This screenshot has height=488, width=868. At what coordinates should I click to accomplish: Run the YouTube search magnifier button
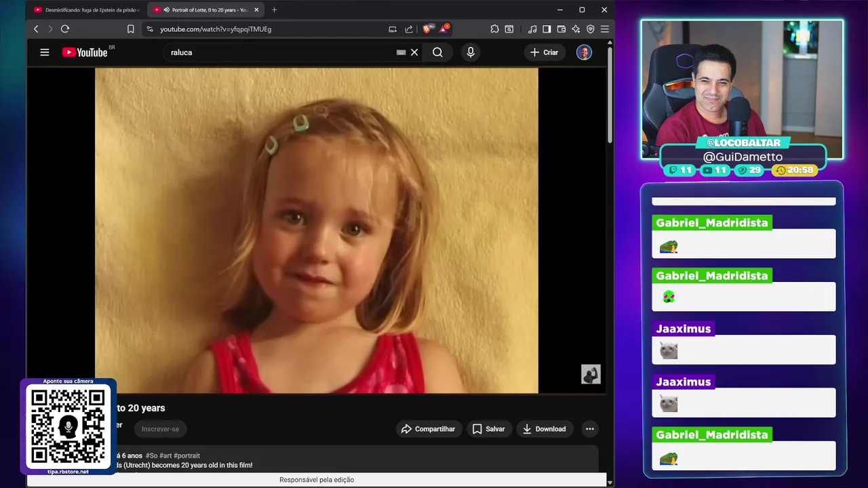[x=437, y=52]
